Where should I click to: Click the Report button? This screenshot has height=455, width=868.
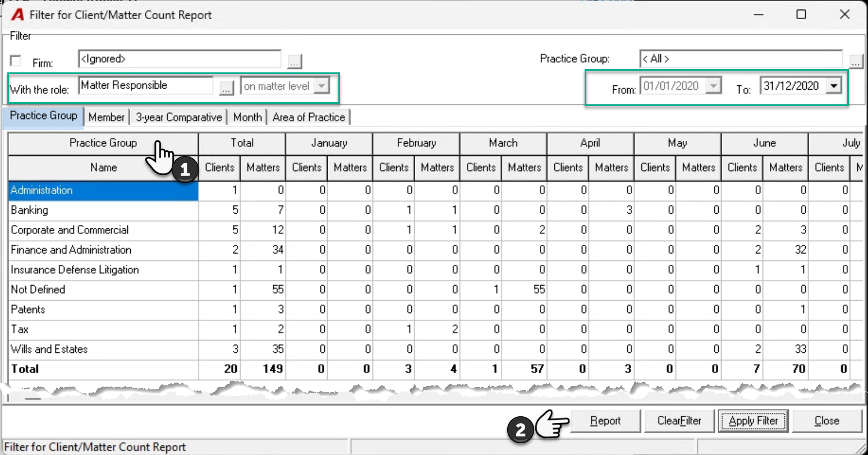[x=605, y=421]
